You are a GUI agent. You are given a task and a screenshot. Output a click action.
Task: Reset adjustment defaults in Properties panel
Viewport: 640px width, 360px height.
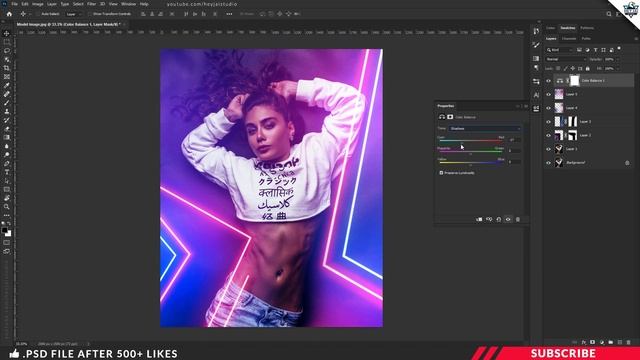(x=498, y=219)
